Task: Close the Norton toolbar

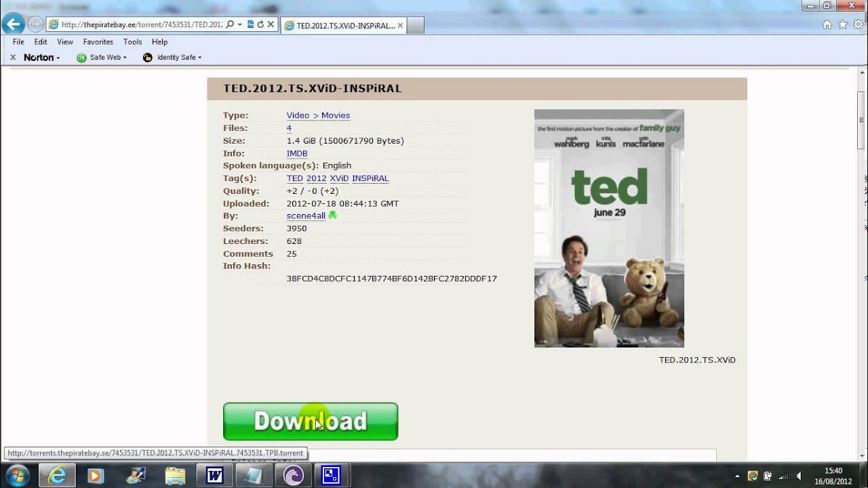Action: tap(13, 58)
